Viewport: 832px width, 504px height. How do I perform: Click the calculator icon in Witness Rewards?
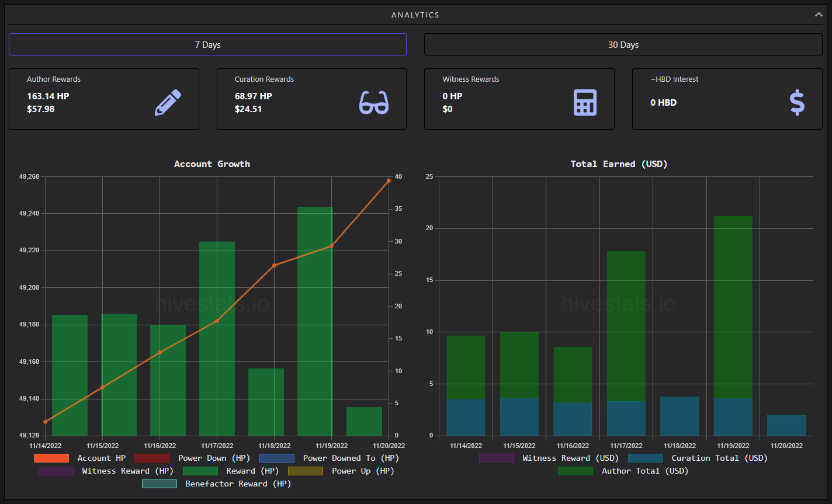point(585,103)
